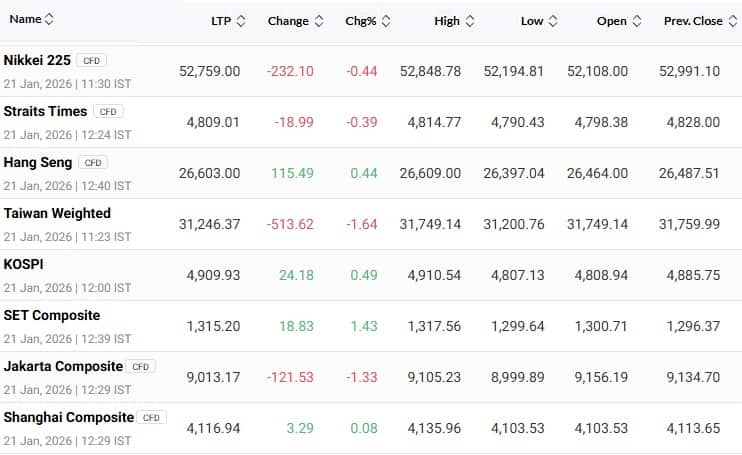The image size is (742, 455).
Task: Select KOSPI LTP 4,909.93
Action: point(213,275)
